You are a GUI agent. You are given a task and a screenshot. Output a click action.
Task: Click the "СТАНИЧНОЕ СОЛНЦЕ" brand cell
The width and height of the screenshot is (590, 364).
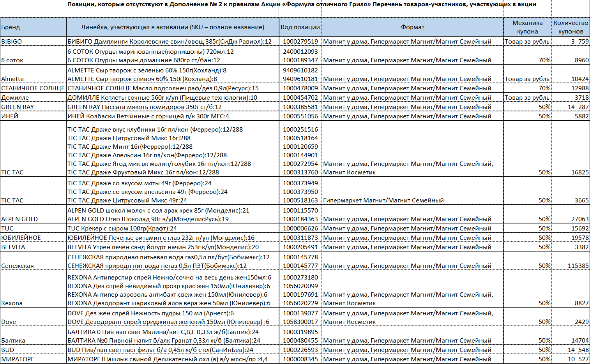click(33, 88)
